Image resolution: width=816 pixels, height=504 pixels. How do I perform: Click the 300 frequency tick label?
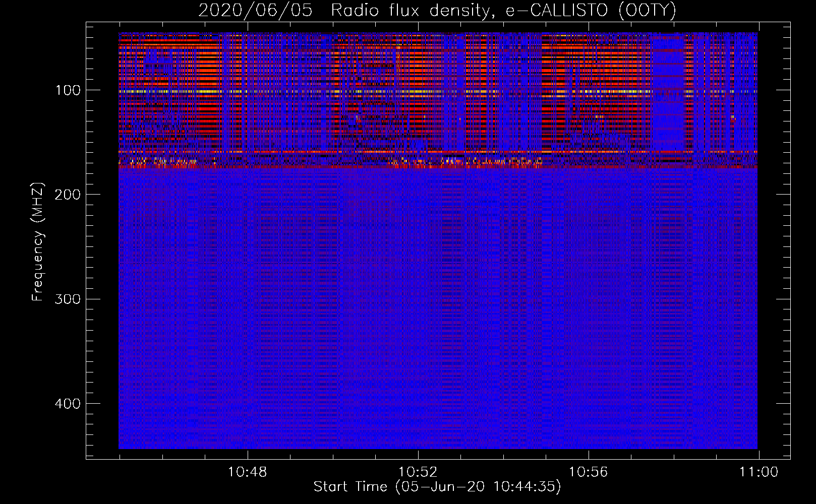tap(67, 299)
